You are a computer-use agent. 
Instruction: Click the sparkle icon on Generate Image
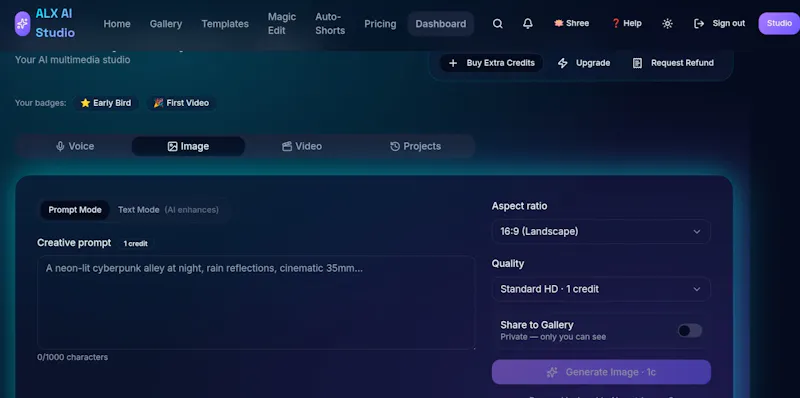click(x=552, y=372)
